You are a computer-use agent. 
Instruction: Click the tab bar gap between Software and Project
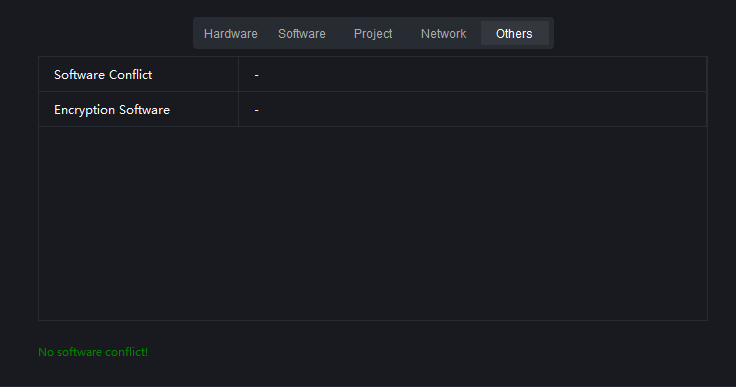pos(337,33)
